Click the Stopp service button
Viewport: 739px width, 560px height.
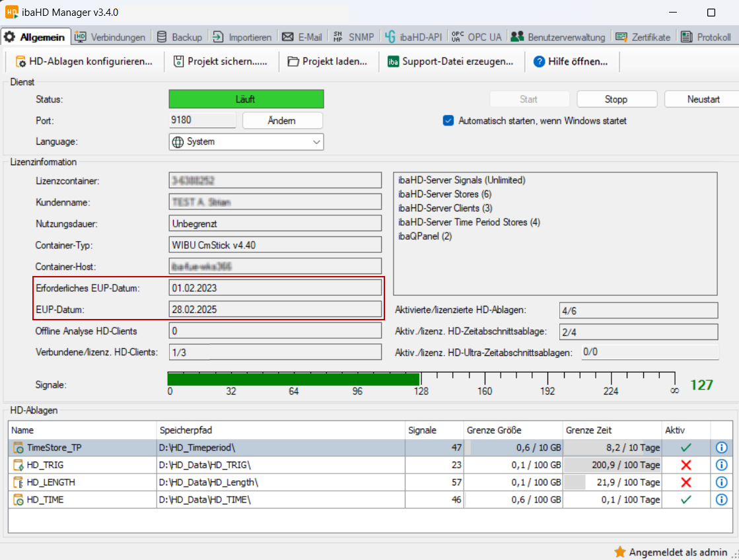coord(616,99)
